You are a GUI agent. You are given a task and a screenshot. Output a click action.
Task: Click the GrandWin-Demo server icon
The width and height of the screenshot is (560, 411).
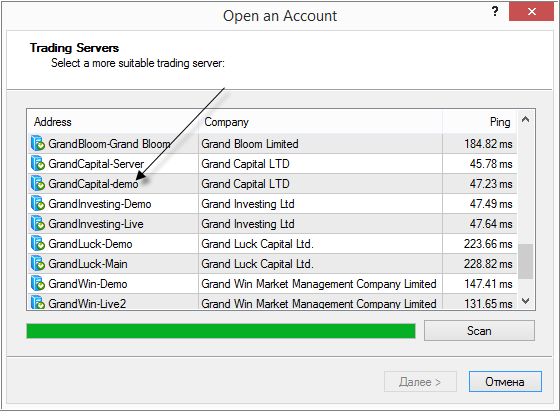[x=38, y=284]
